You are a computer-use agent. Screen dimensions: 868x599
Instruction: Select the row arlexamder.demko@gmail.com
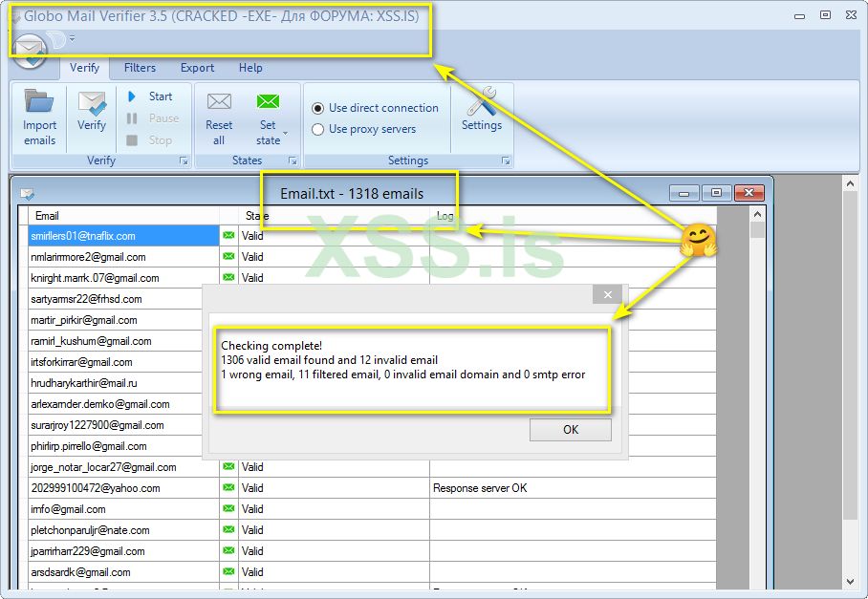click(115, 404)
